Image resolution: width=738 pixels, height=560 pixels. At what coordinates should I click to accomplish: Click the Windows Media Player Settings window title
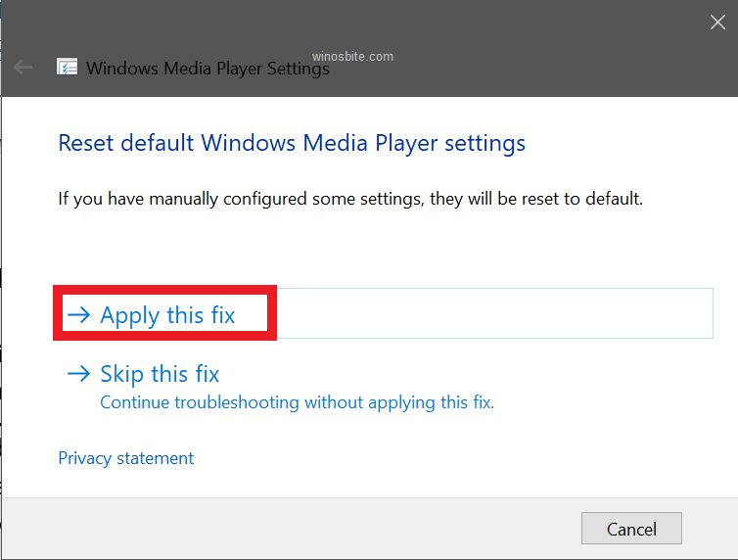click(208, 69)
